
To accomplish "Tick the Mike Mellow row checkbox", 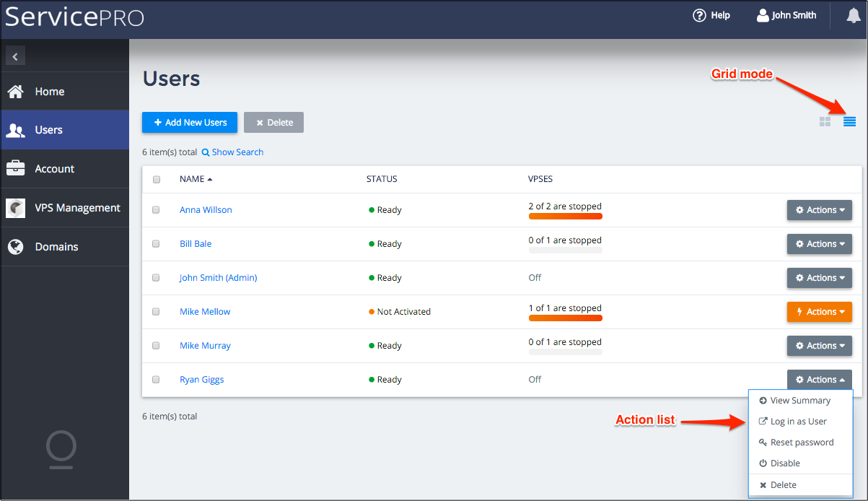I will coord(156,312).
